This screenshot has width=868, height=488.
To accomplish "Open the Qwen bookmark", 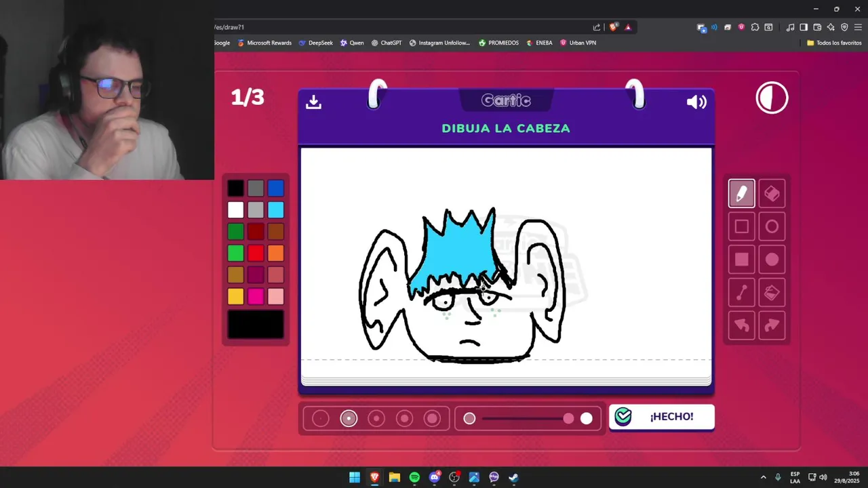I will [x=352, y=43].
